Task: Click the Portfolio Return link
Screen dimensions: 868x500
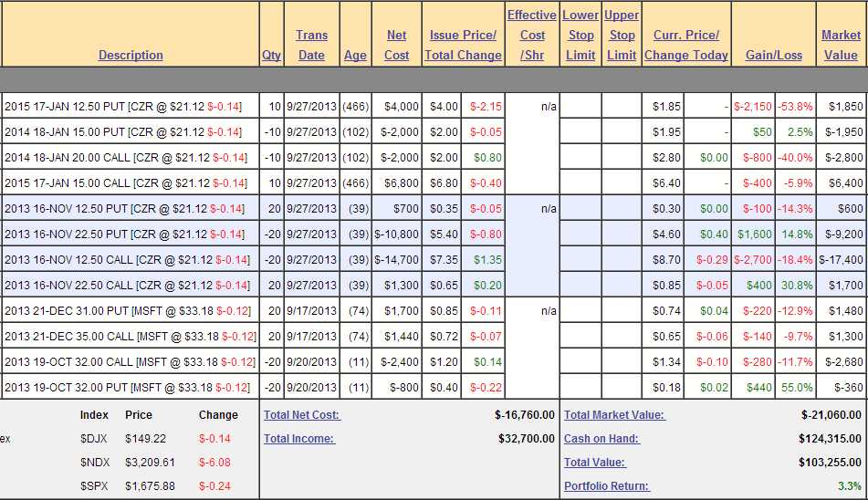Action: click(606, 486)
